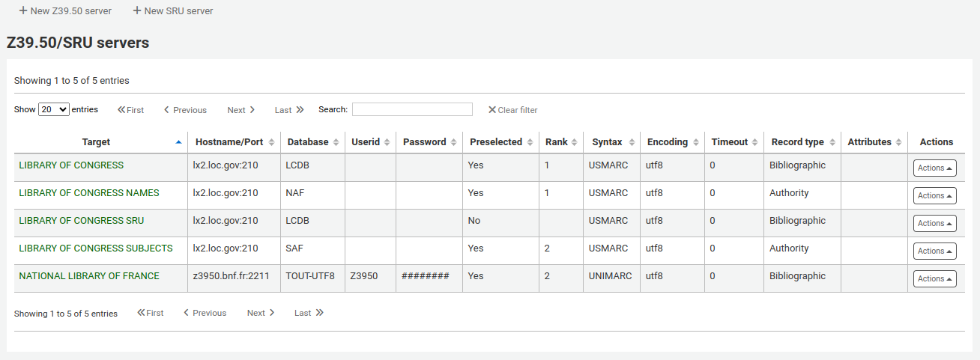
Task: Open Actions menu for NATIONAL LIBRARY OF FRANCE
Action: coord(934,278)
